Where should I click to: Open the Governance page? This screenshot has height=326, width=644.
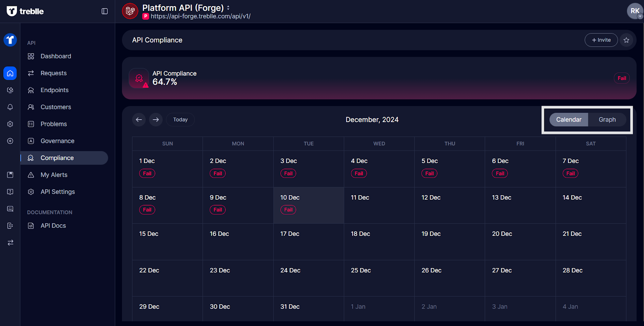(57, 141)
